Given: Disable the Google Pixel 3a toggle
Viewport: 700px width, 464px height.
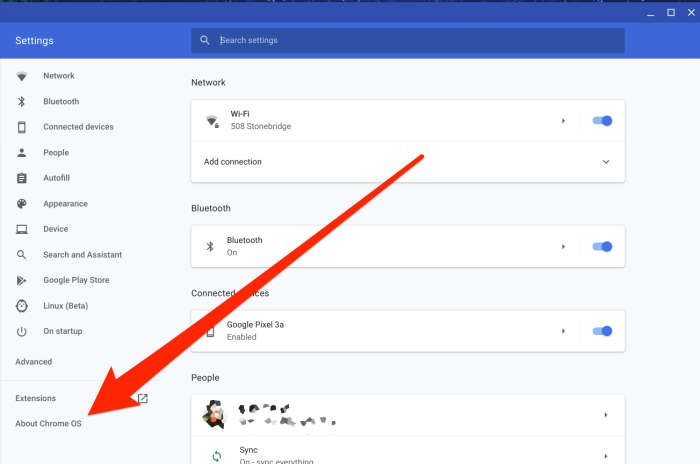Looking at the screenshot, I should [602, 331].
